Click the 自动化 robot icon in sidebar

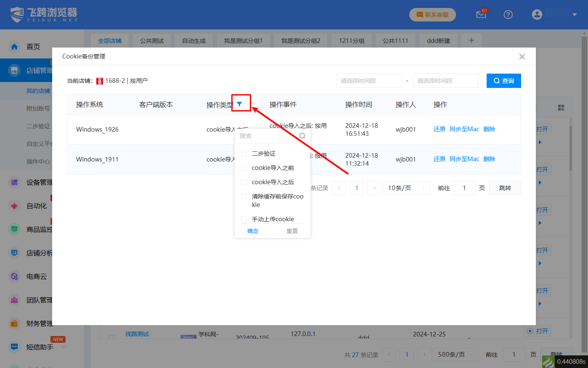15,206
